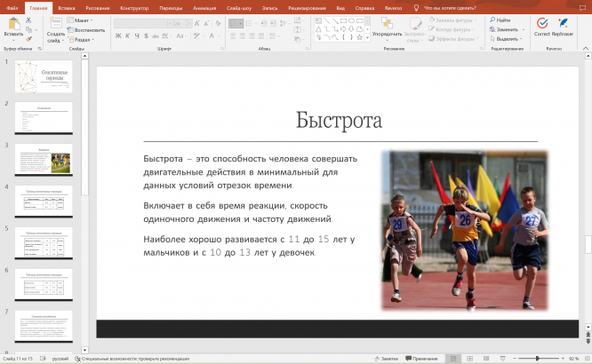Image resolution: width=592 pixels, height=364 pixels.
Task: Click the lightbulb 'Что вы хотите сделать?' icon
Action: [416, 7]
